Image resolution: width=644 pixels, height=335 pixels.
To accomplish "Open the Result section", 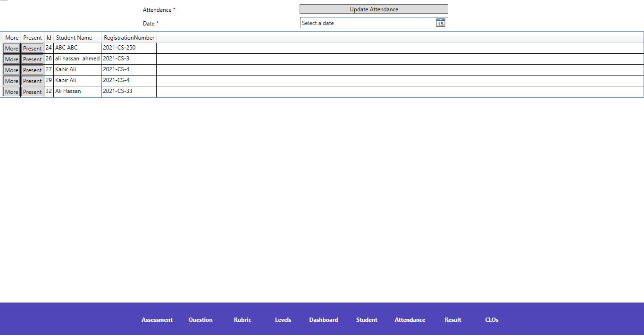I will tap(453, 320).
